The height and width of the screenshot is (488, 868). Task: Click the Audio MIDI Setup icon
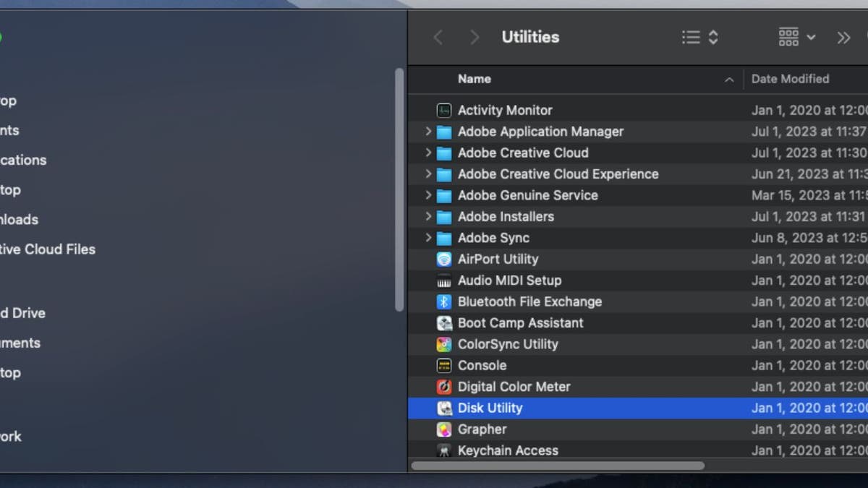(444, 281)
